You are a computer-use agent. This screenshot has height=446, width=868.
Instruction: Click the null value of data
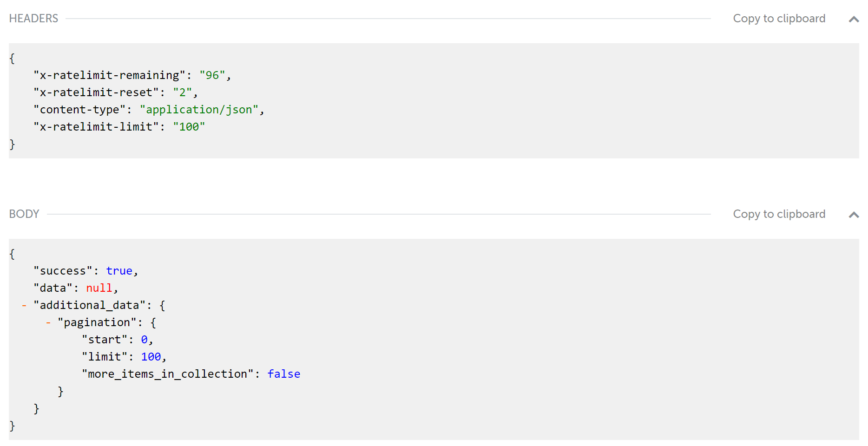click(99, 288)
